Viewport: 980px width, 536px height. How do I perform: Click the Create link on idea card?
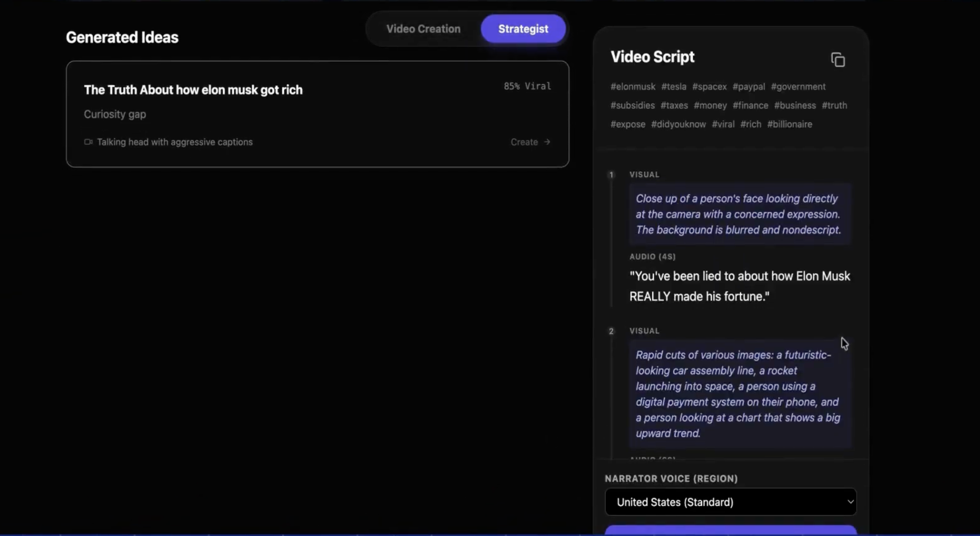tap(524, 142)
